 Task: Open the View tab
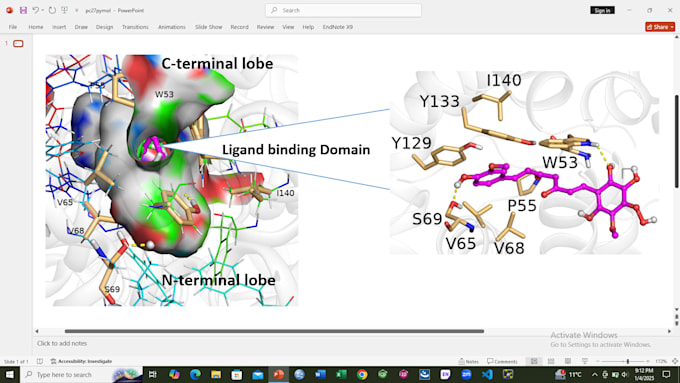288,27
